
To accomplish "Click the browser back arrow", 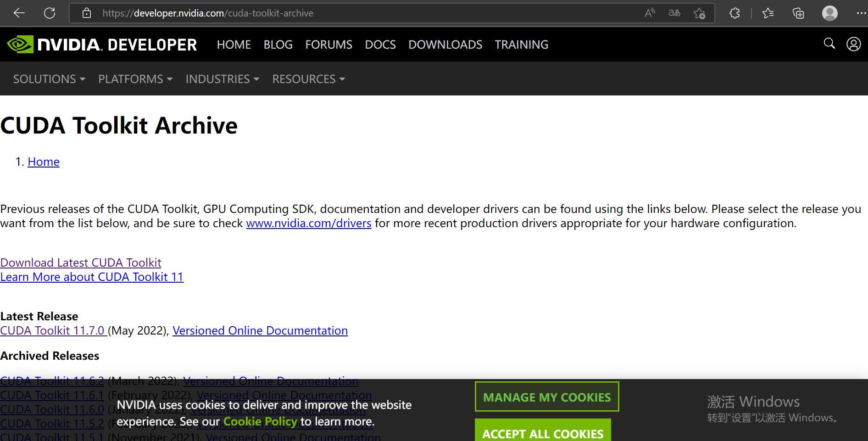I will tap(19, 13).
